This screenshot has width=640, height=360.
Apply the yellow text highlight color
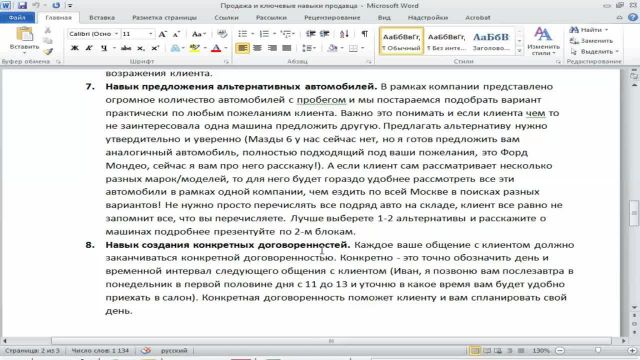195,48
